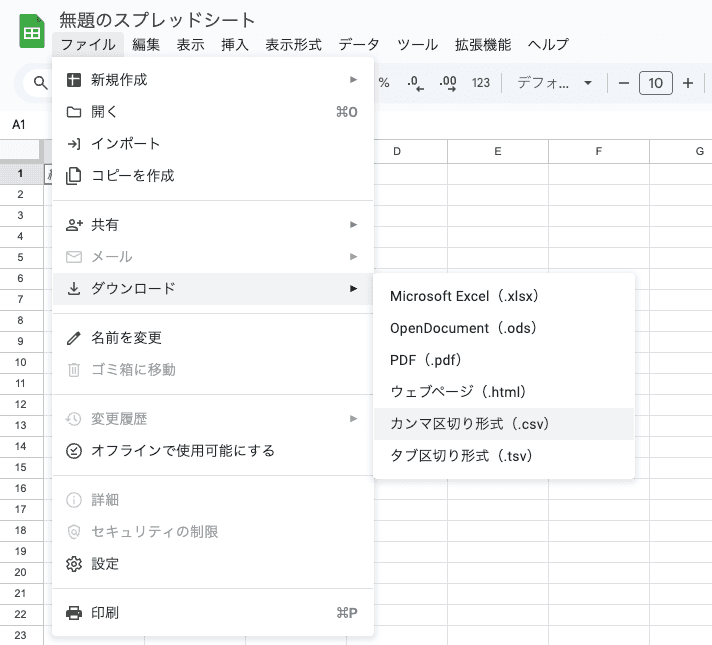Increase font size with plus button

pos(687,83)
